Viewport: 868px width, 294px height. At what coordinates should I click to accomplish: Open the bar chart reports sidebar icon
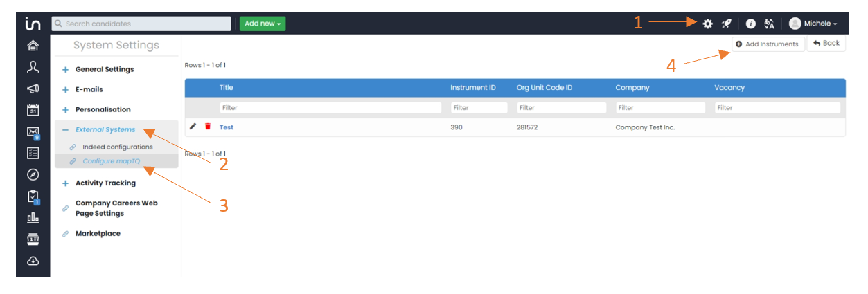(33, 218)
